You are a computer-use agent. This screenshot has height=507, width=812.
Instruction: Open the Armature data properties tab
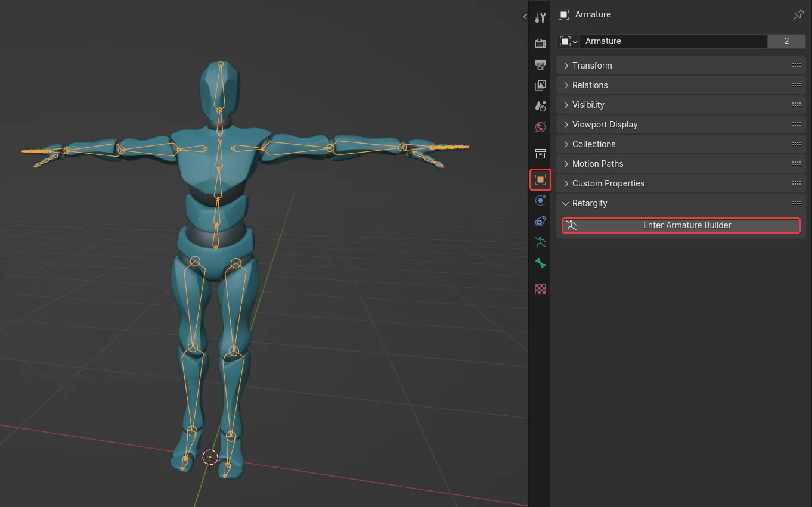[540, 242]
